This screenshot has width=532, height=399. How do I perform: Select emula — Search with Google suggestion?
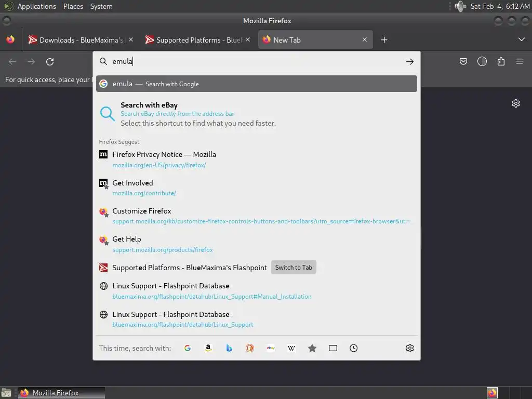pos(257,84)
